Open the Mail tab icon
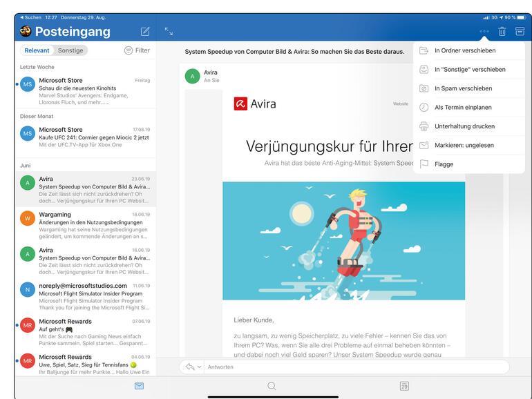 point(139,386)
